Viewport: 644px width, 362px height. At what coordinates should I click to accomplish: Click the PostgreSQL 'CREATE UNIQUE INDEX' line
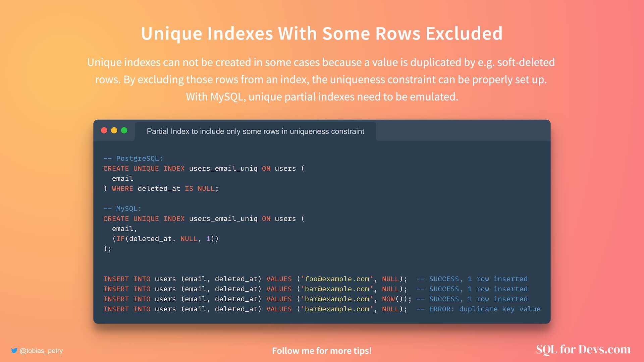(204, 168)
